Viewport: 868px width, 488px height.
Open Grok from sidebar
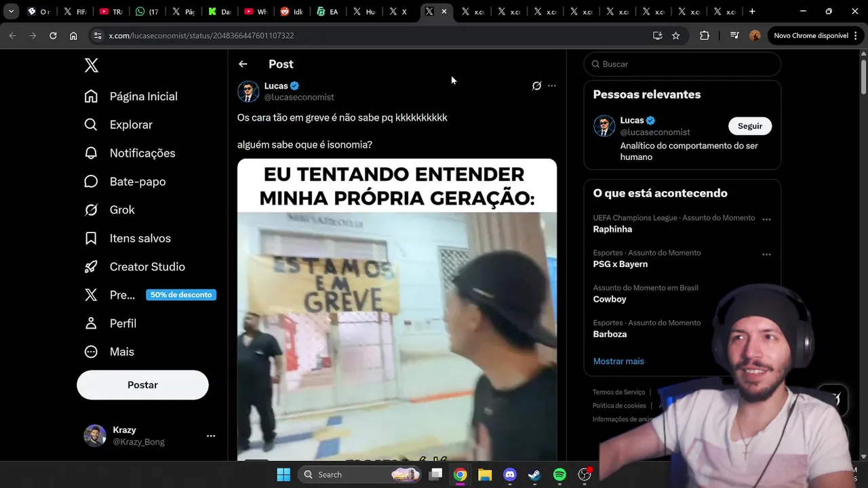point(109,210)
